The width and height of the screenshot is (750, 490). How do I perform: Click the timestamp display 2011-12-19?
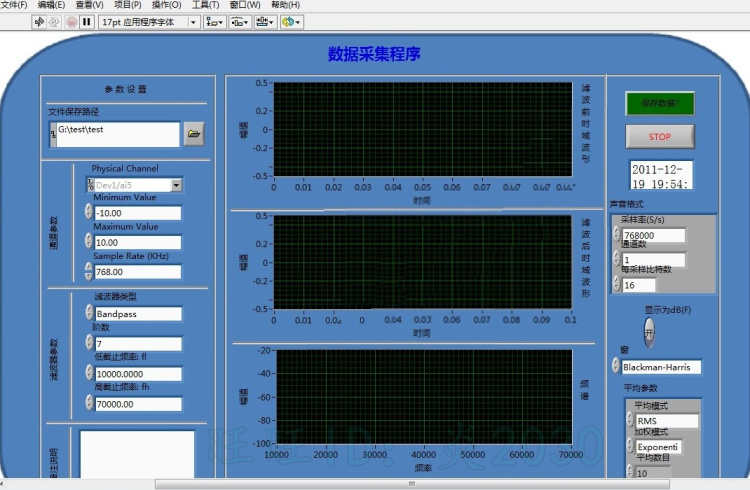[x=661, y=175]
